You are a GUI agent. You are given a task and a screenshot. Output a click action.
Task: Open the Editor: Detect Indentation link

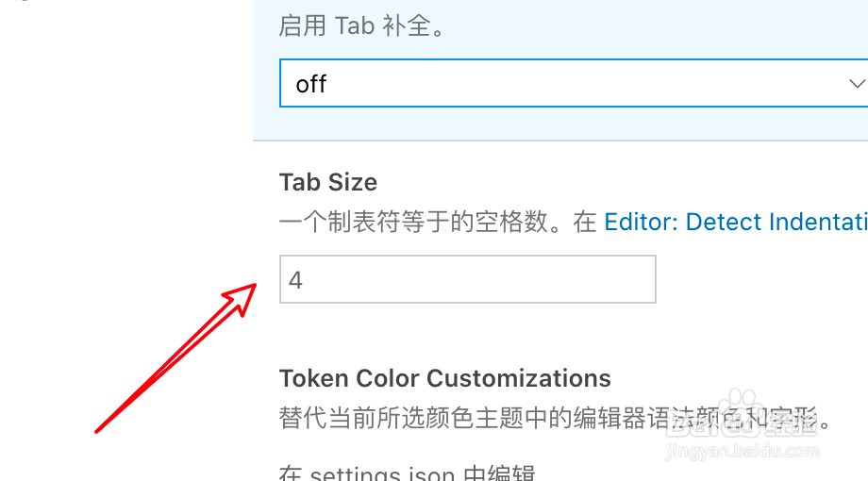click(736, 222)
